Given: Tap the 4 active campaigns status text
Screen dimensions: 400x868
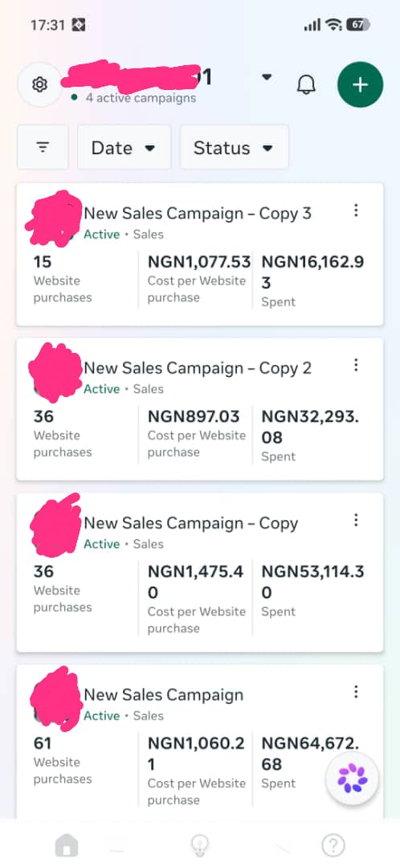Looking at the screenshot, I should (141, 98).
